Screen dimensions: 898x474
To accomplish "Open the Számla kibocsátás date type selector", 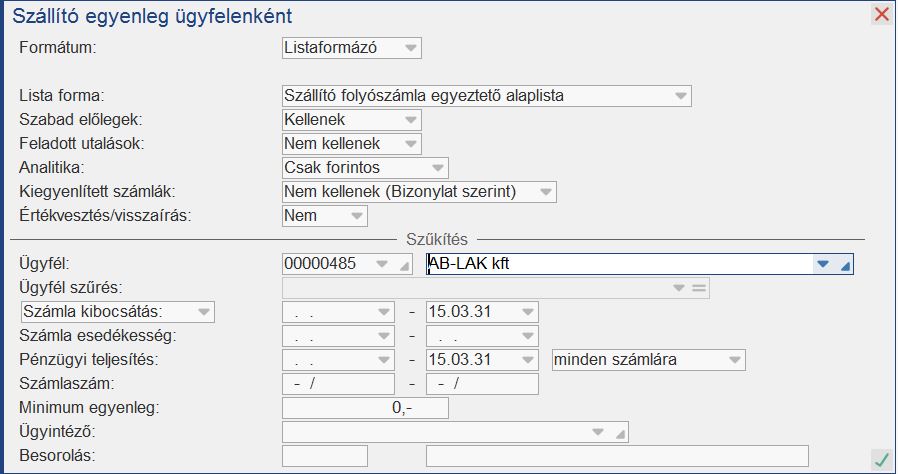I will tap(203, 312).
